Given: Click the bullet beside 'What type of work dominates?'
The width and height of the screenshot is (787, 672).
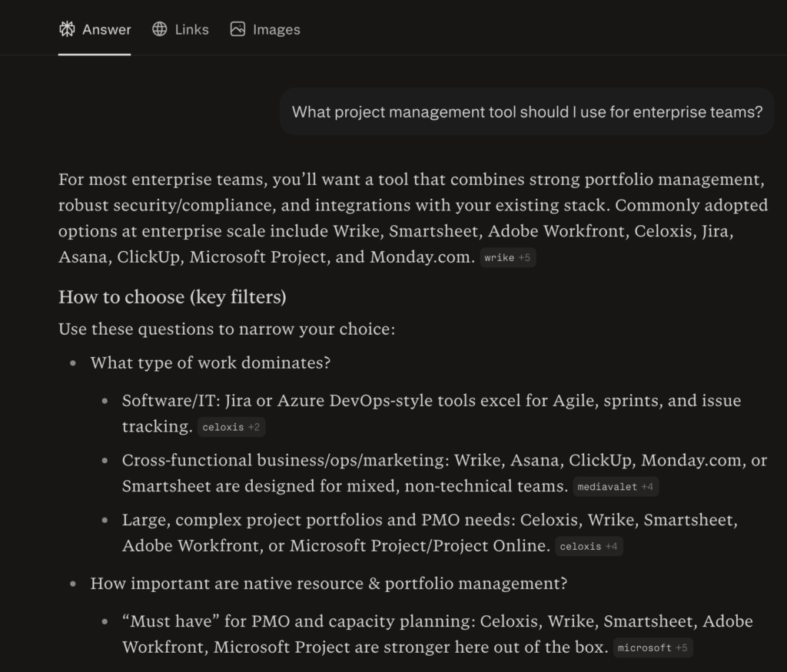Looking at the screenshot, I should [72, 363].
